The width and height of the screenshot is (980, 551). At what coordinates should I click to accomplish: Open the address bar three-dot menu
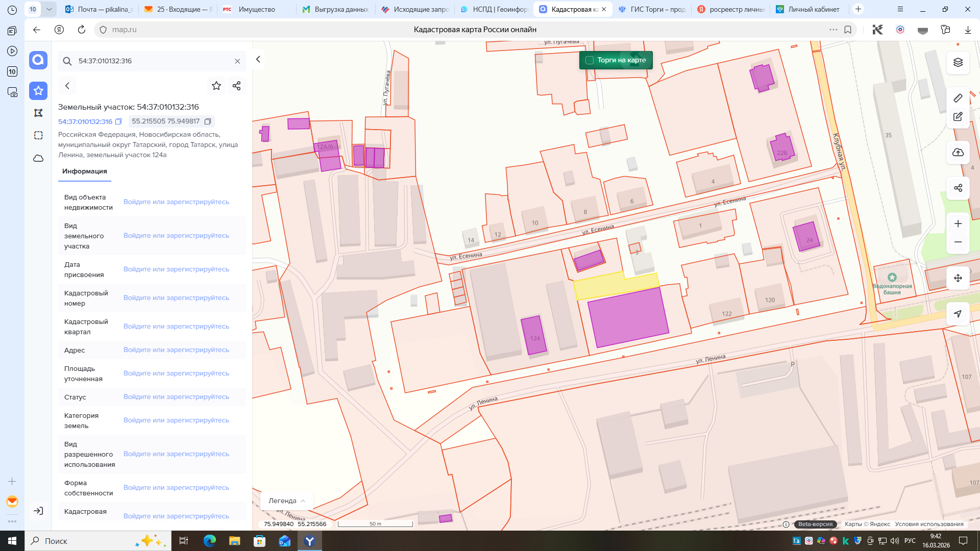pyautogui.click(x=834, y=30)
